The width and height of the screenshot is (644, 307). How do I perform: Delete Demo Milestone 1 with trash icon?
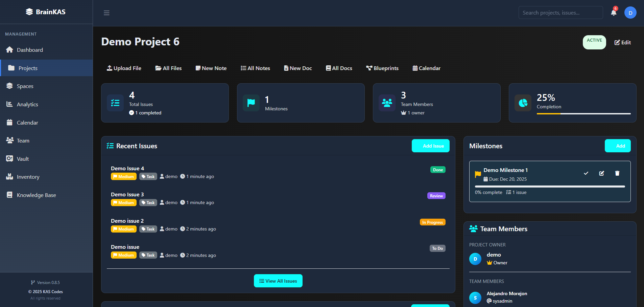617,173
